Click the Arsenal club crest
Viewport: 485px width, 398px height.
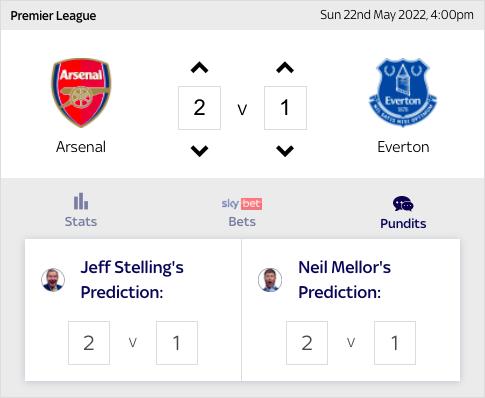pyautogui.click(x=81, y=93)
